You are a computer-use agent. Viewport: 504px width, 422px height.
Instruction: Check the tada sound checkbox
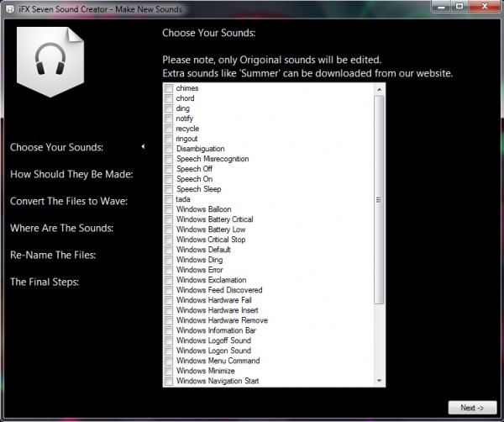click(169, 199)
